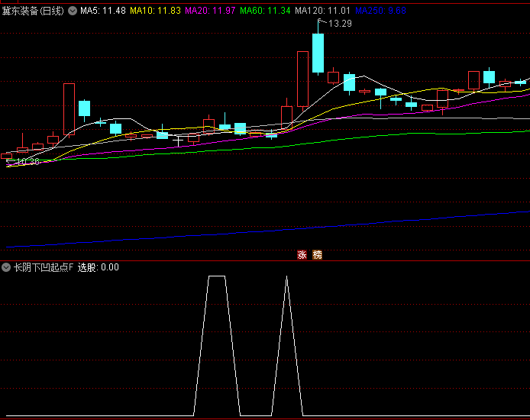Click the 选股: 0.00 value label
The height and width of the screenshot is (420, 530).
(x=99, y=267)
